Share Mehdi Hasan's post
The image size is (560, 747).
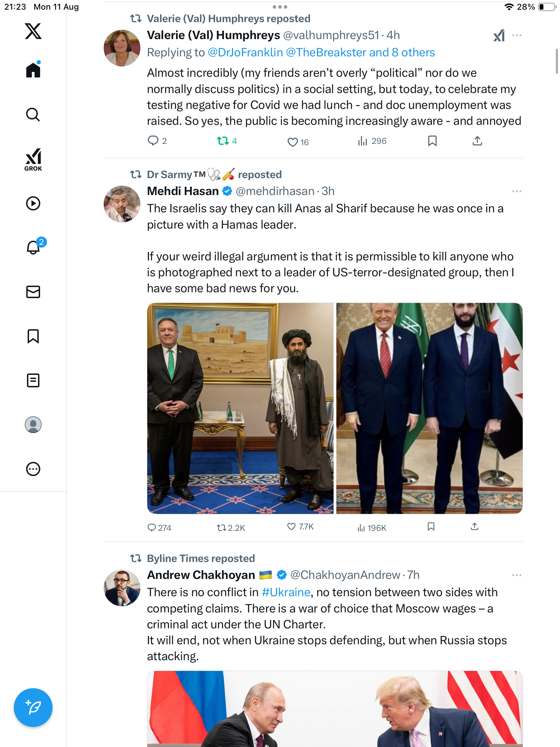point(475,527)
